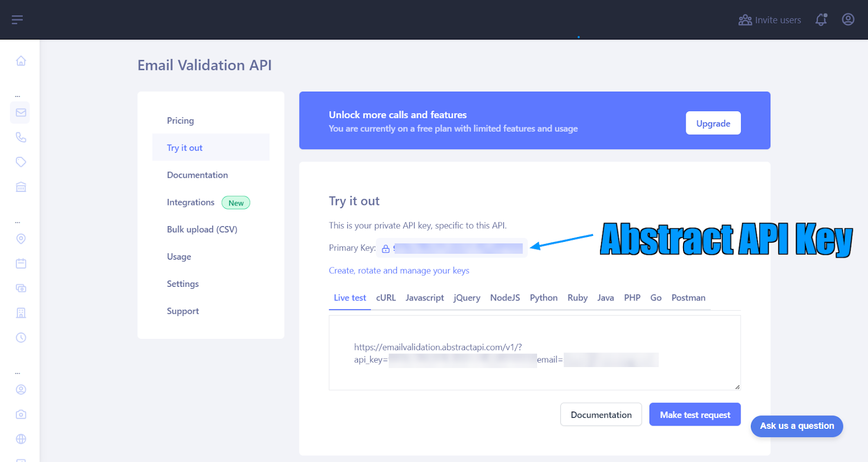Open the company building sidebar icon

click(21, 313)
